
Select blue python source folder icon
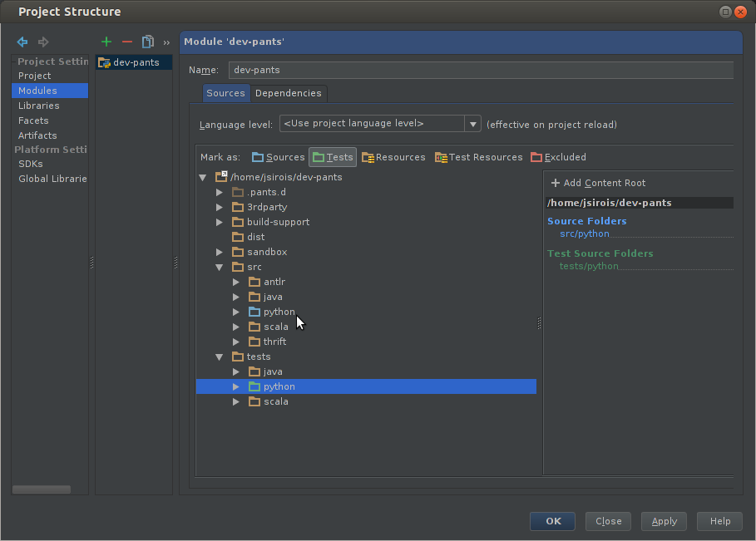tap(254, 312)
